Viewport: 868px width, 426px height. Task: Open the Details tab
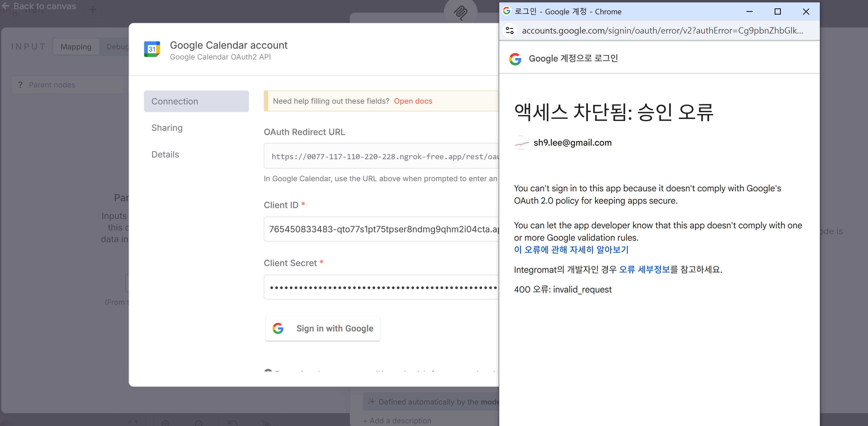pyautogui.click(x=165, y=155)
